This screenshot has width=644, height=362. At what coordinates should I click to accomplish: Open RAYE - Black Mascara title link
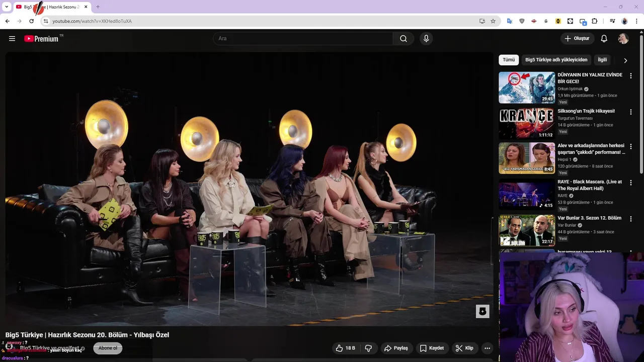(590, 185)
